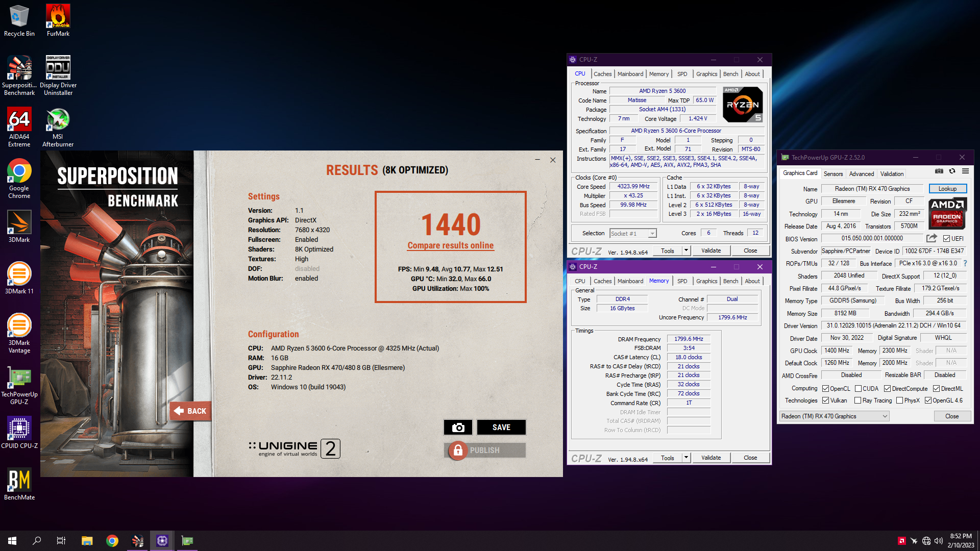Open Superposition Benchmark desktop shortcut
This screenshot has width=980, height=551.
click(19, 76)
